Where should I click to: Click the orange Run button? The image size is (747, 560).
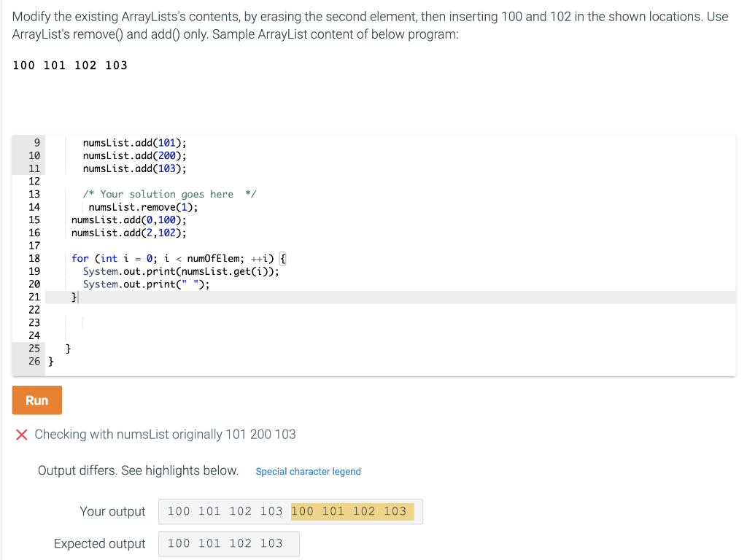click(36, 400)
